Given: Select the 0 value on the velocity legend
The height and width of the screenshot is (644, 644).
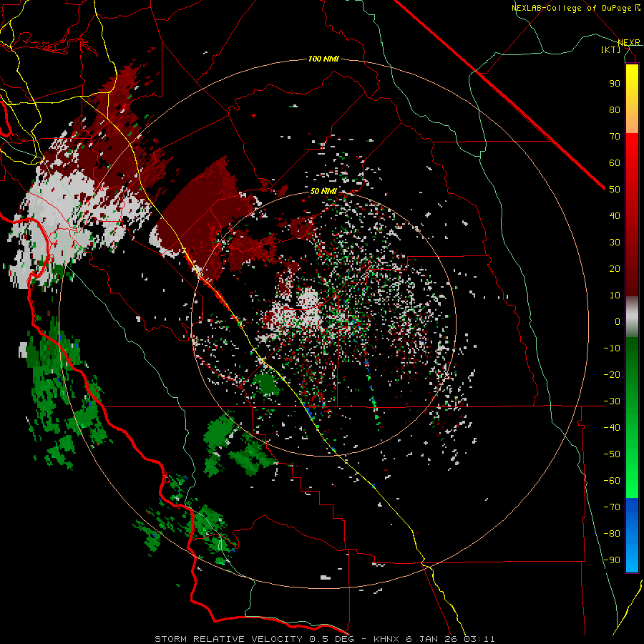Looking at the screenshot, I should coord(618,321).
